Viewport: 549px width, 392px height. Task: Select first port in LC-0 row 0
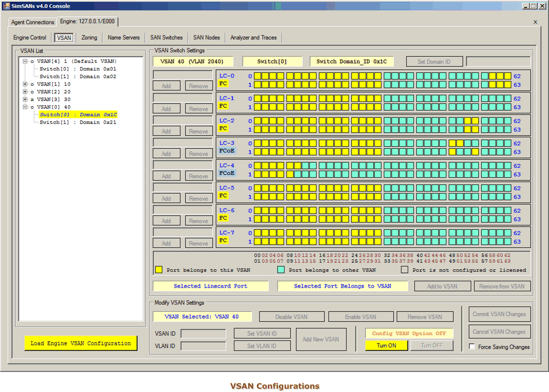pos(257,76)
